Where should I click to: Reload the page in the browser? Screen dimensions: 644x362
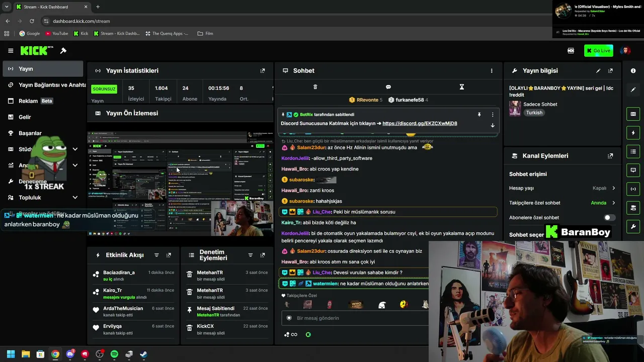pyautogui.click(x=32, y=21)
